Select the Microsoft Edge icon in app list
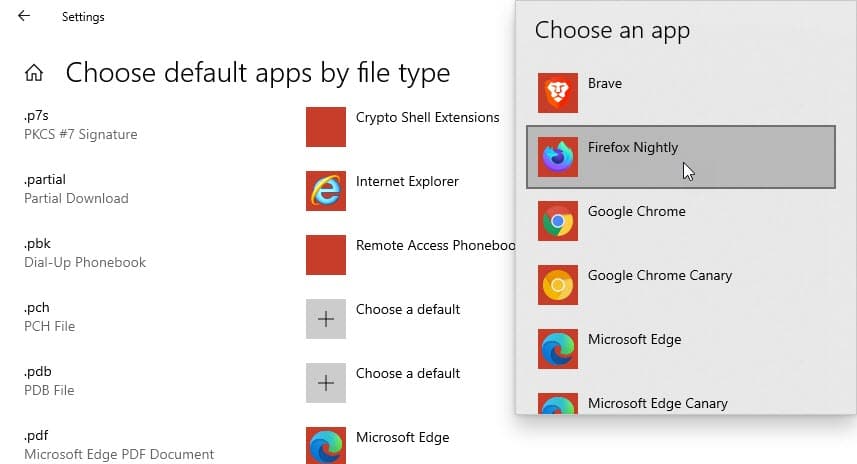The width and height of the screenshot is (857, 464). coord(557,349)
